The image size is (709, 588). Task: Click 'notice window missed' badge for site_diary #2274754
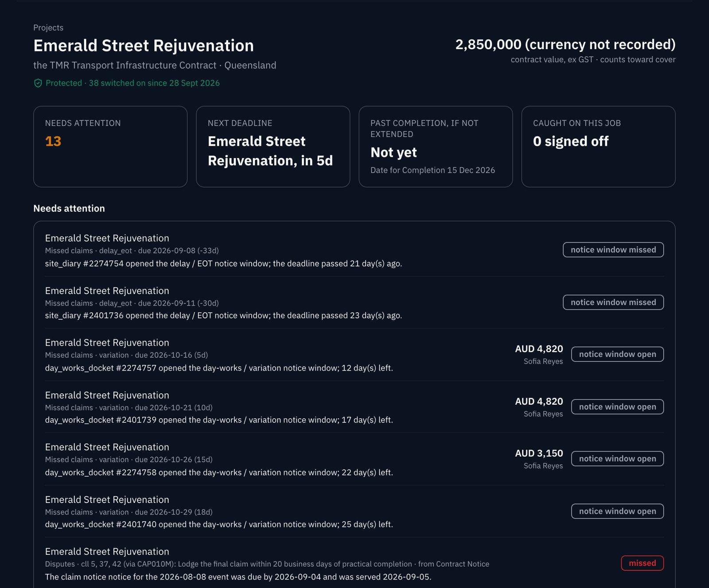tap(613, 250)
